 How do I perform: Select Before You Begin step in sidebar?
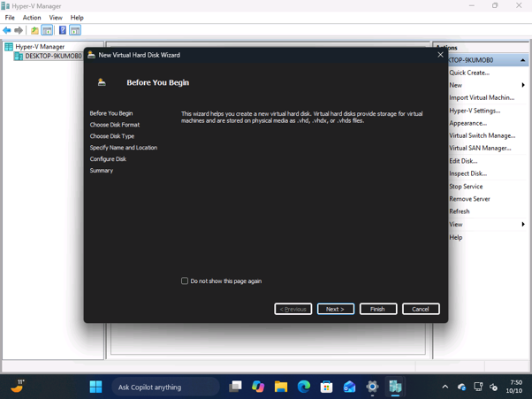coord(111,113)
